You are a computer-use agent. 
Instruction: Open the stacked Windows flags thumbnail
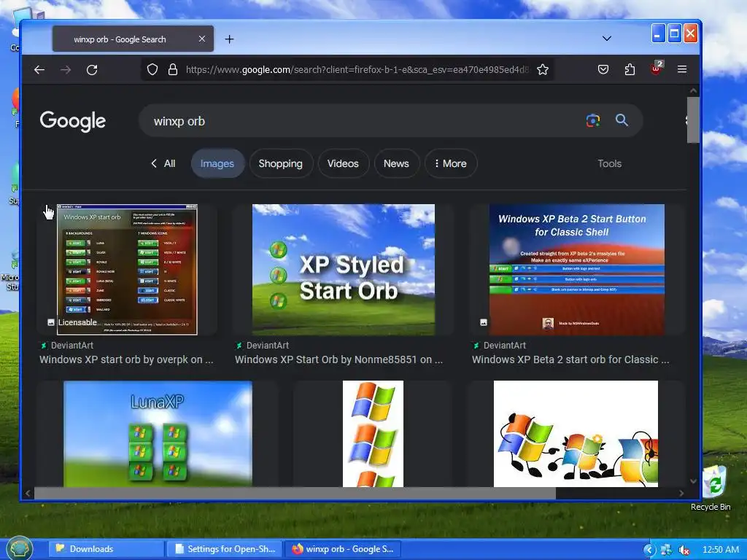point(373,434)
